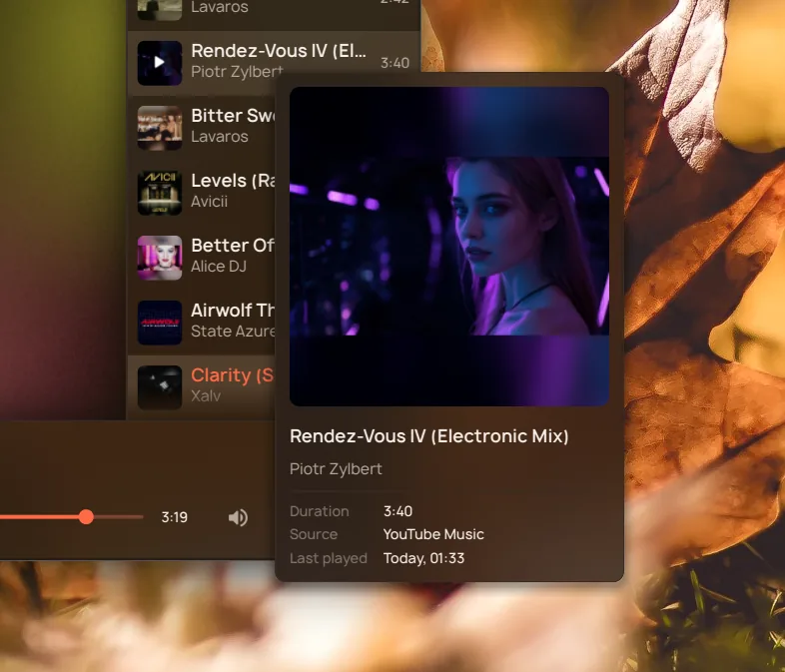Viewport: 785px width, 672px height.
Task: Click the Today, 01:33 last played value
Action: click(424, 558)
